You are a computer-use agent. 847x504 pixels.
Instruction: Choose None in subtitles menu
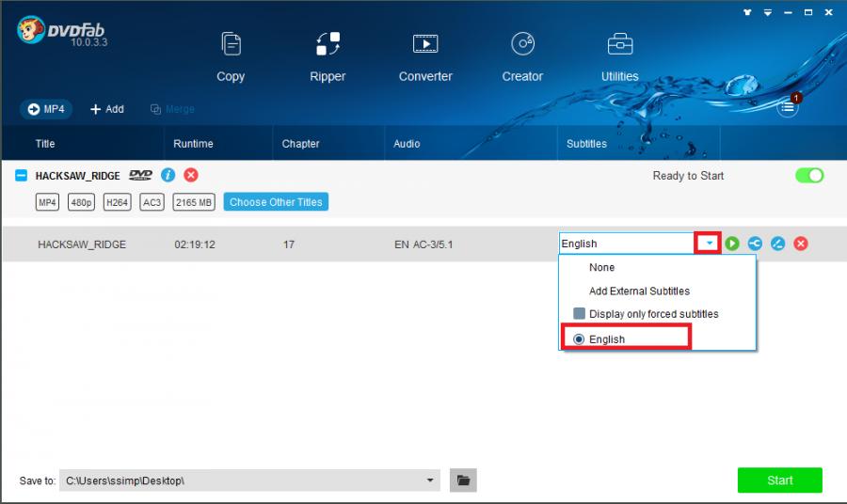point(601,267)
